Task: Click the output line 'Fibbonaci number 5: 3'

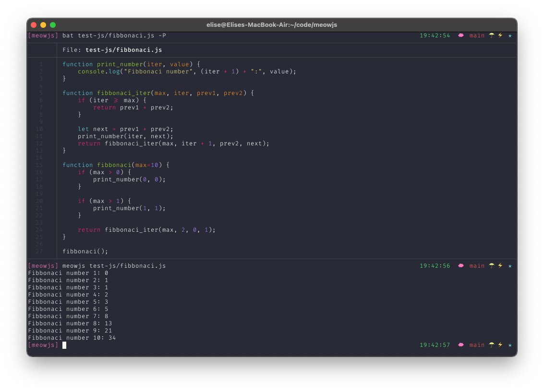Action: (x=68, y=302)
